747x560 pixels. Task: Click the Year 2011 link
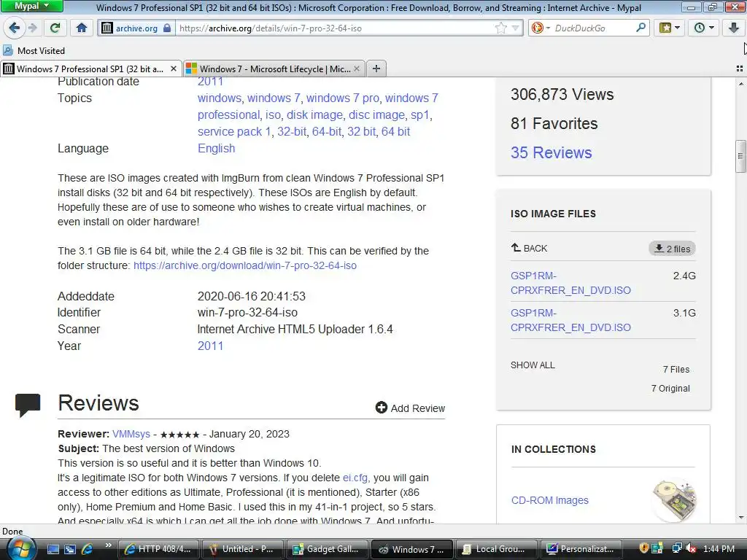tap(210, 346)
